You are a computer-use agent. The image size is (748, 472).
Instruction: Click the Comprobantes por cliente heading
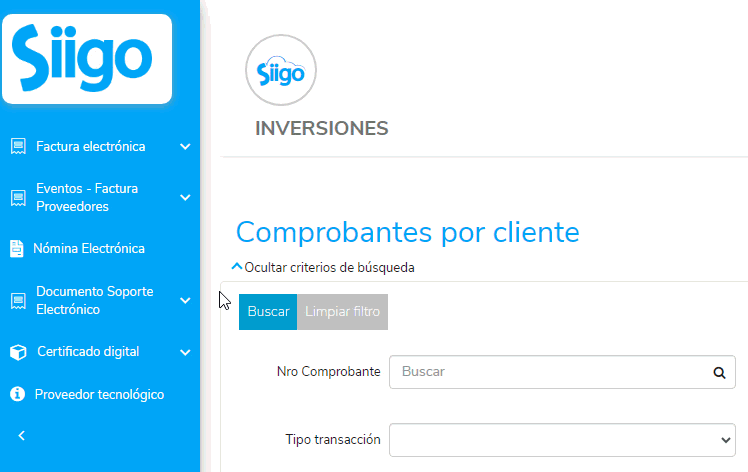click(408, 232)
